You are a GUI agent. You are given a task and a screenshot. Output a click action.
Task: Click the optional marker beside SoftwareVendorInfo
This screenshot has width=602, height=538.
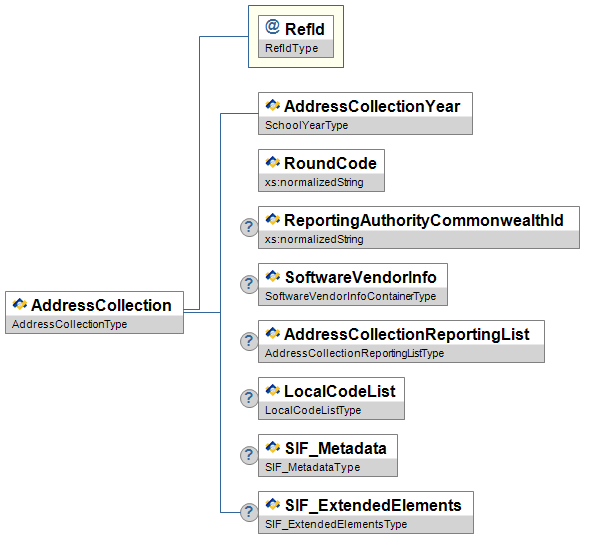(249, 284)
